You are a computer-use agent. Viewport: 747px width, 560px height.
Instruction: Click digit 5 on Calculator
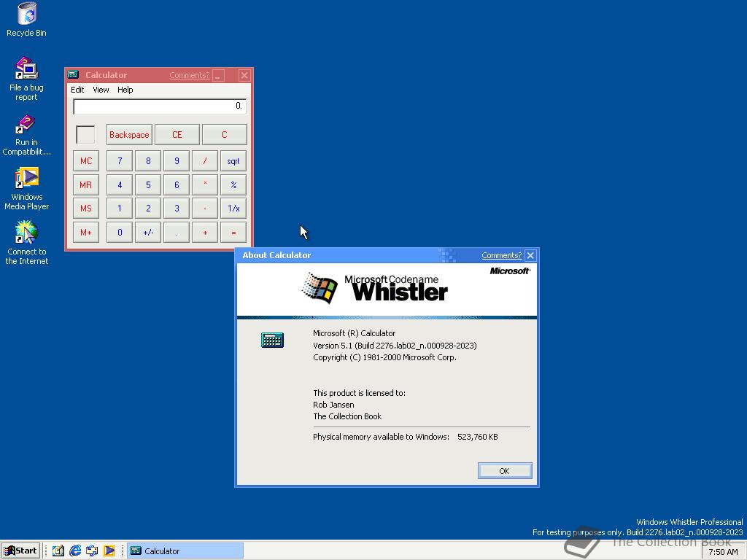coord(148,184)
